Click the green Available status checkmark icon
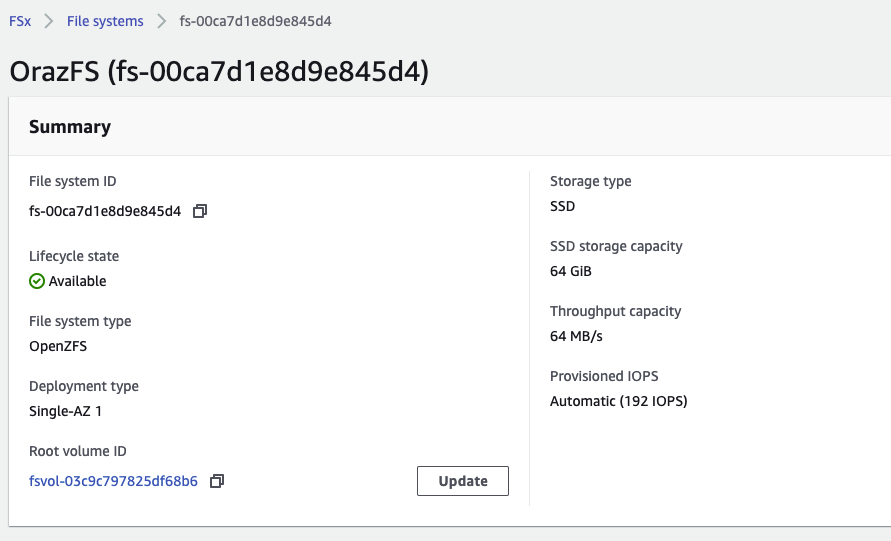The width and height of the screenshot is (891, 541). coord(37,281)
